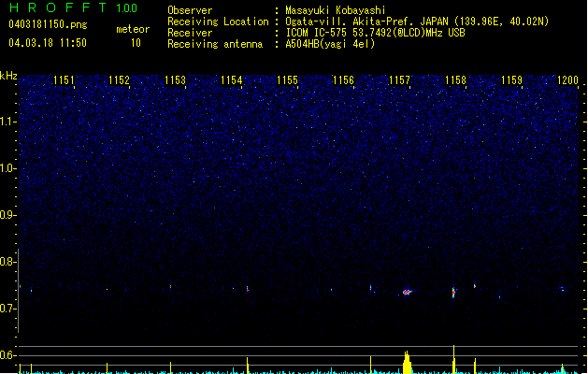Screen dimensions: 588x374
Task: Click frequency axis label 0.8
Action: pos(8,262)
